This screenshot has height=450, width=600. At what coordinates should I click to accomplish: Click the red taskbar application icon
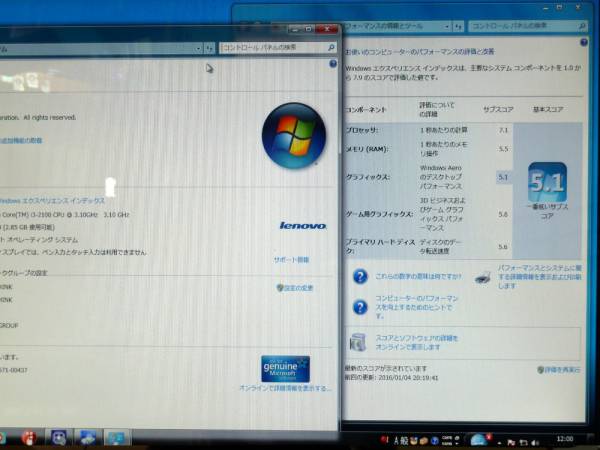29,438
